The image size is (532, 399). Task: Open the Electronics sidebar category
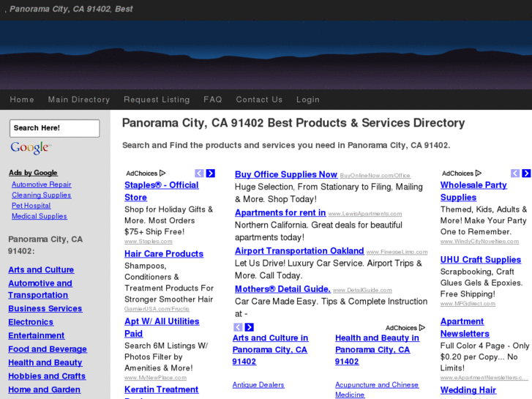pos(31,322)
